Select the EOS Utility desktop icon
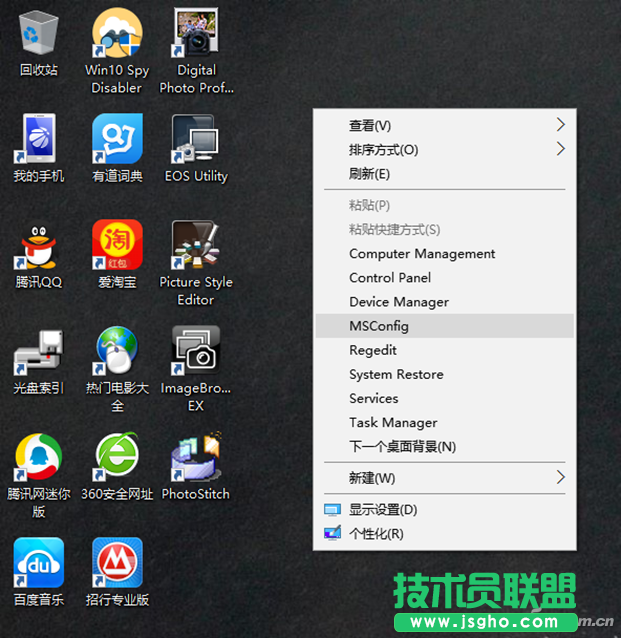 pos(196,140)
